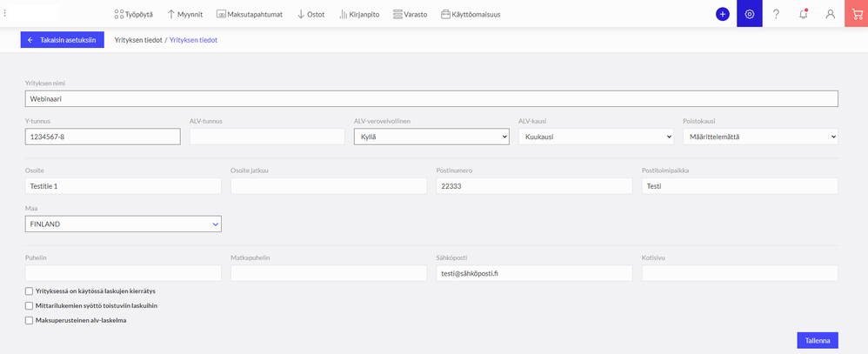Screen dimensions: 868x354
Task: Open the notifications bell icon
Action: click(x=804, y=15)
